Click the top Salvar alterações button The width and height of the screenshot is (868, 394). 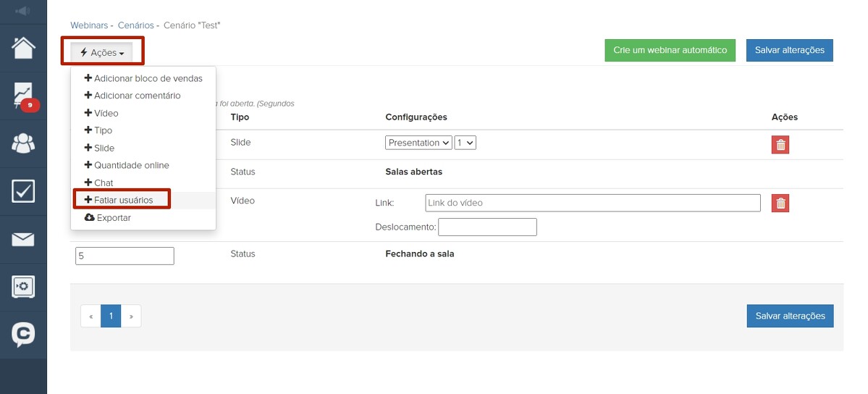pos(789,51)
